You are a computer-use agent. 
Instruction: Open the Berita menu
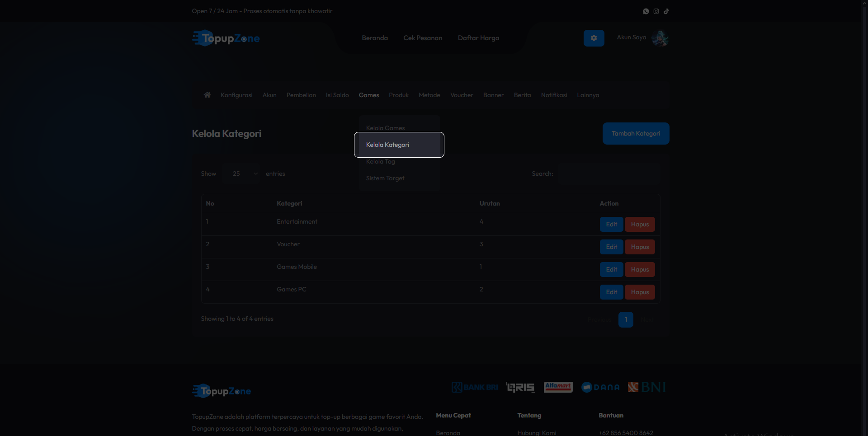click(x=522, y=95)
